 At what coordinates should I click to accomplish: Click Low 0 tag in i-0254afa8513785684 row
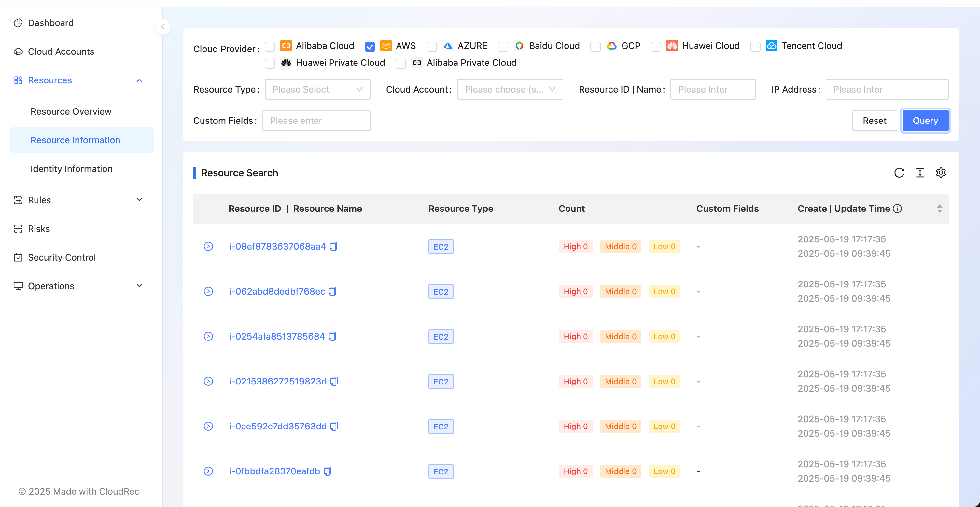pyautogui.click(x=664, y=337)
